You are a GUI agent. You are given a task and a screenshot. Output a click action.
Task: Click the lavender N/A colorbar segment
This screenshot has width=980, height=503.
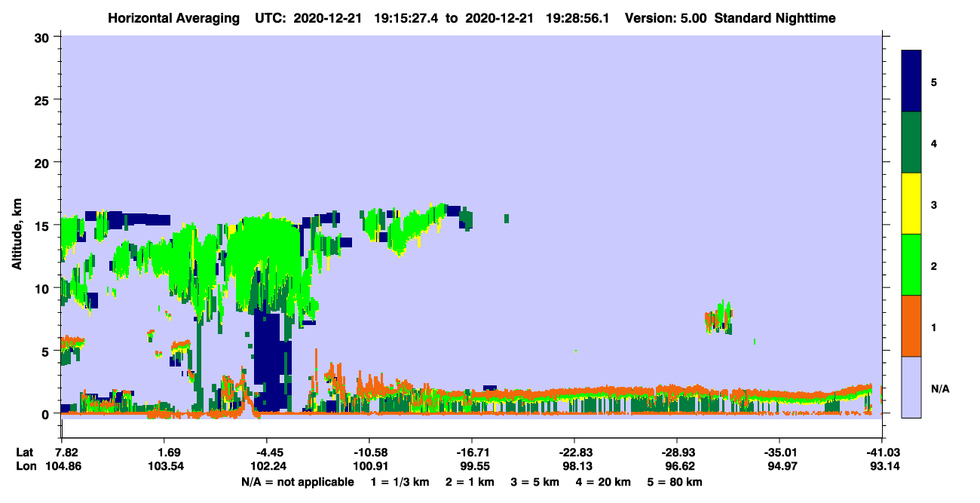coord(911,387)
